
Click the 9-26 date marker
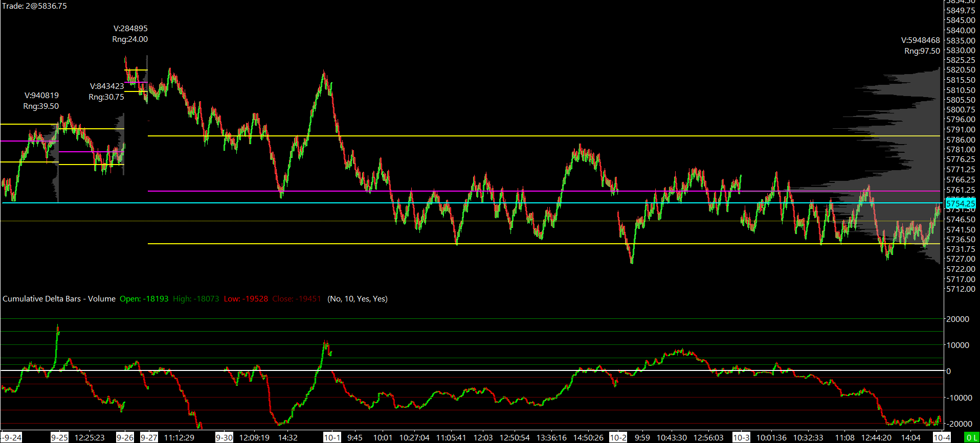(125, 437)
